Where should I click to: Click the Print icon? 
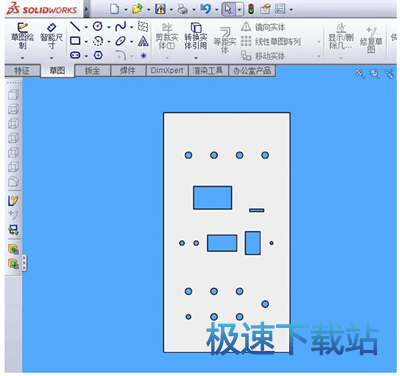coord(182,9)
